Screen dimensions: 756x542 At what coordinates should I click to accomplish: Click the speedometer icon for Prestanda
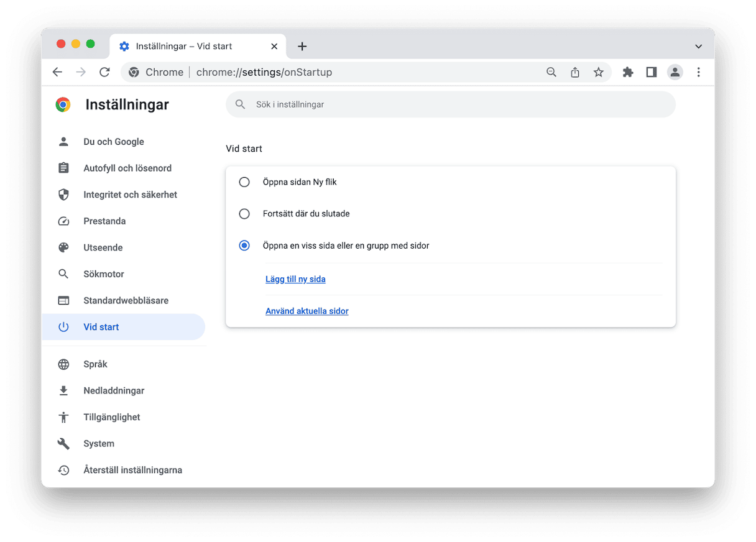[63, 221]
